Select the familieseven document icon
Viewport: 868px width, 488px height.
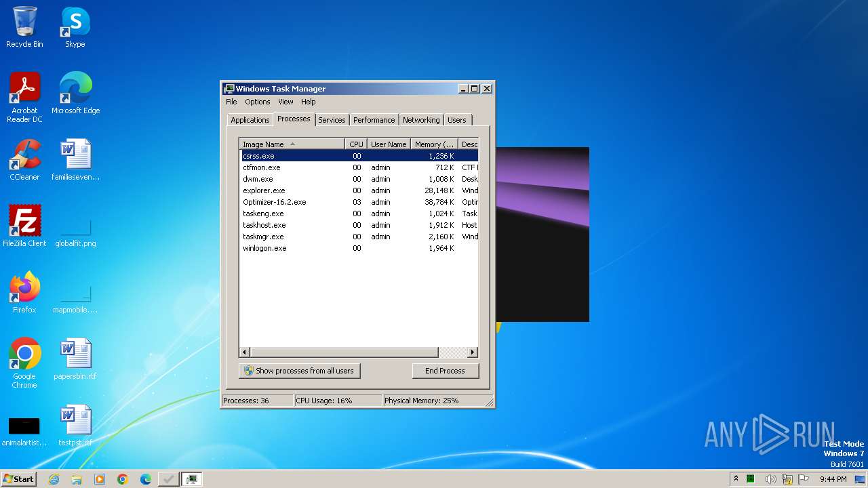(75, 160)
